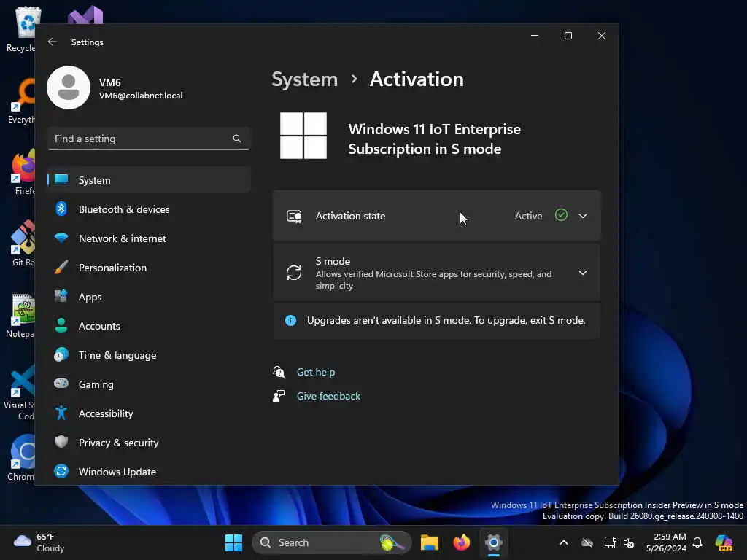Click the Bluetooth icon in sidebar
747x560 pixels.
[61, 209]
